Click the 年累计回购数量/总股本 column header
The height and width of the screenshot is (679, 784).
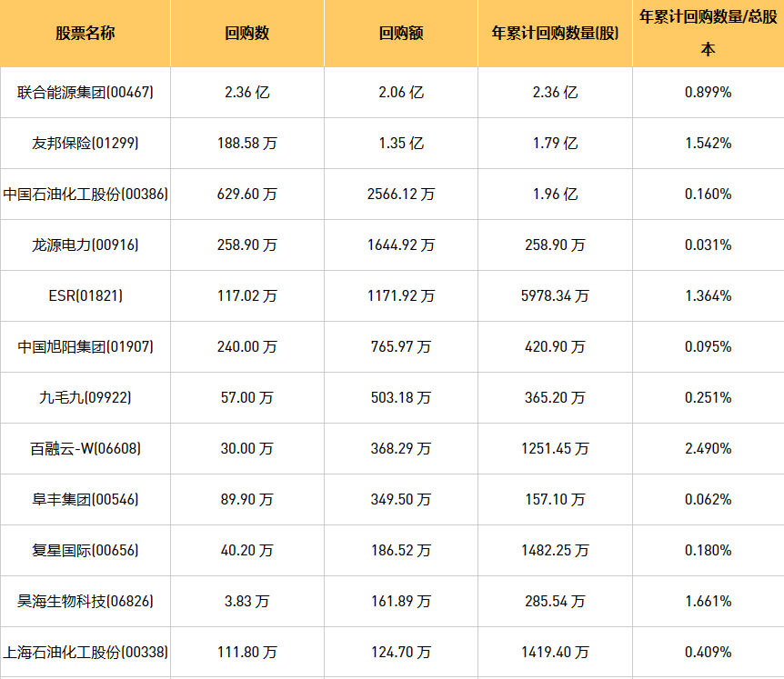coord(708,33)
